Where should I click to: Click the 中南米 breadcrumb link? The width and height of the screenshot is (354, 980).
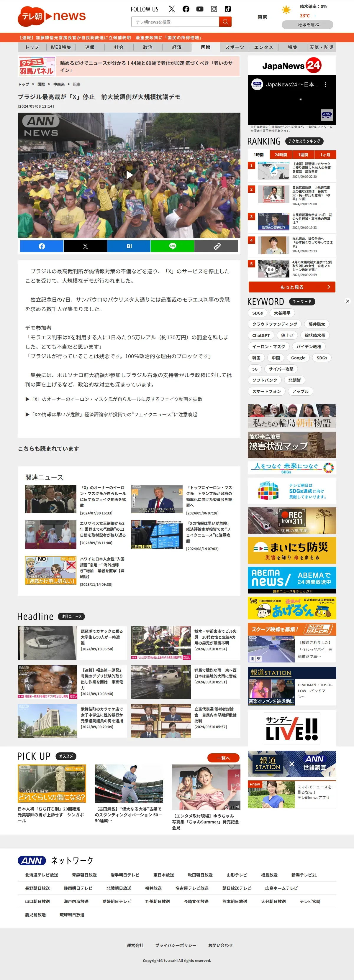(59, 84)
